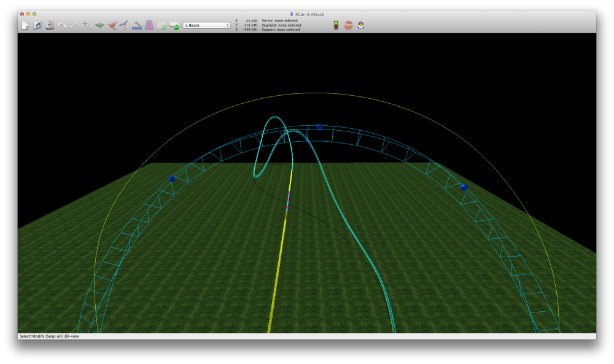Click the magenta markers on yellow track
The image size is (614, 364).
287,203
